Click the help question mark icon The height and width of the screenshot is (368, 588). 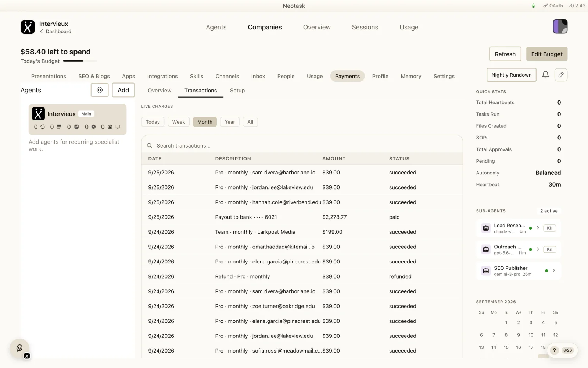(555, 350)
